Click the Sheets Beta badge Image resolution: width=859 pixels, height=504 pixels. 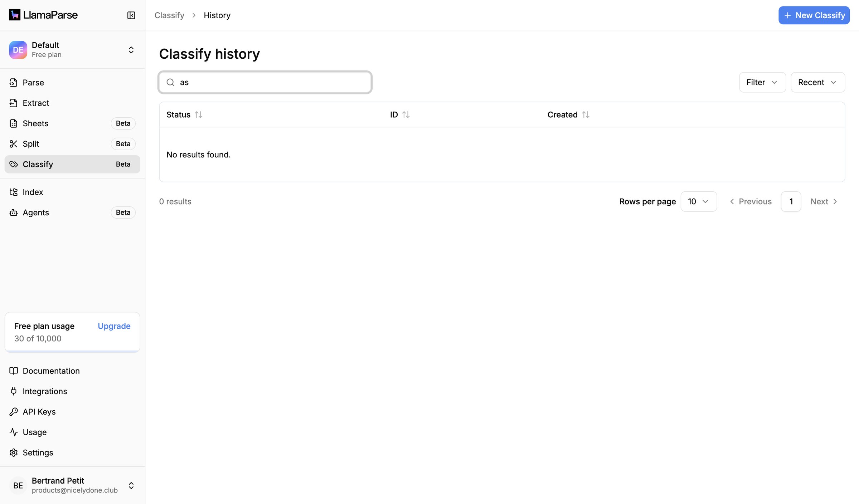123,123
